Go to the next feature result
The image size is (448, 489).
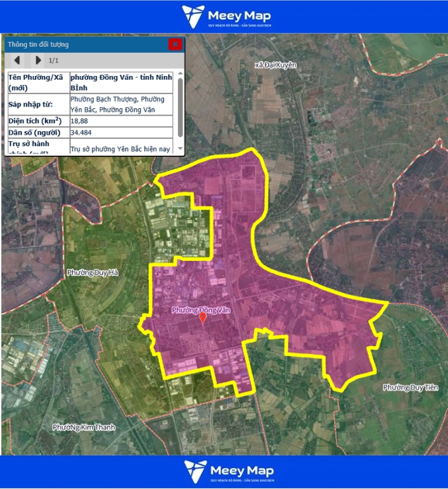(x=38, y=60)
